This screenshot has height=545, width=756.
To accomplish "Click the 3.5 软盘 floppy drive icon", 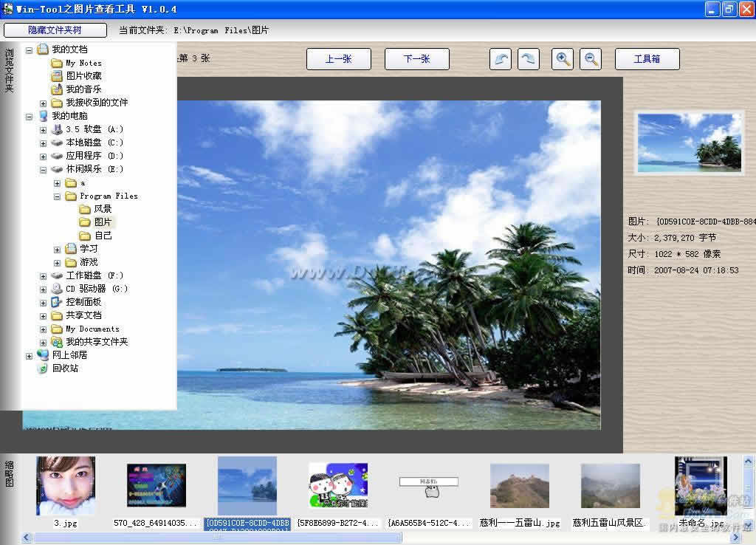I will point(57,129).
